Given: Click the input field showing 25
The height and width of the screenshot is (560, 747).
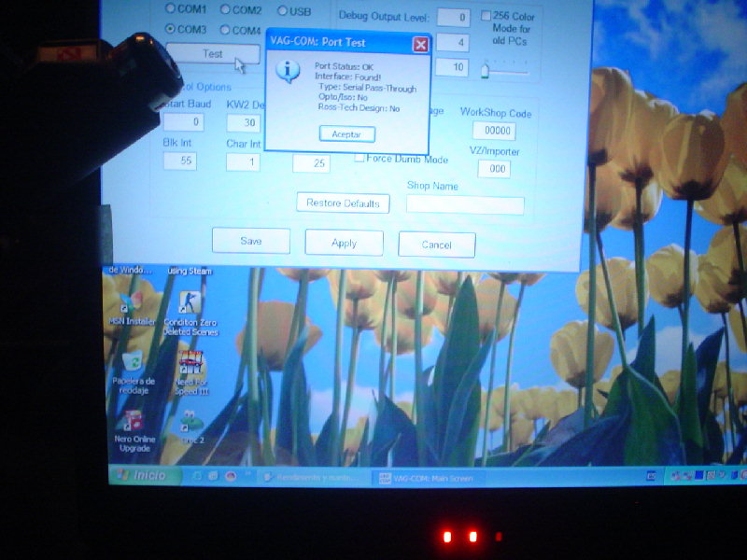Looking at the screenshot, I should click(312, 163).
